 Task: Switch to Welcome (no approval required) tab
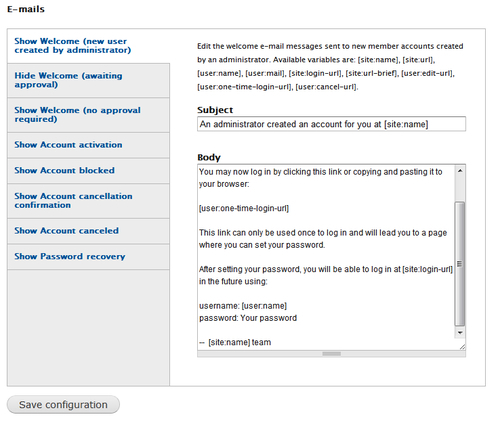[77, 115]
